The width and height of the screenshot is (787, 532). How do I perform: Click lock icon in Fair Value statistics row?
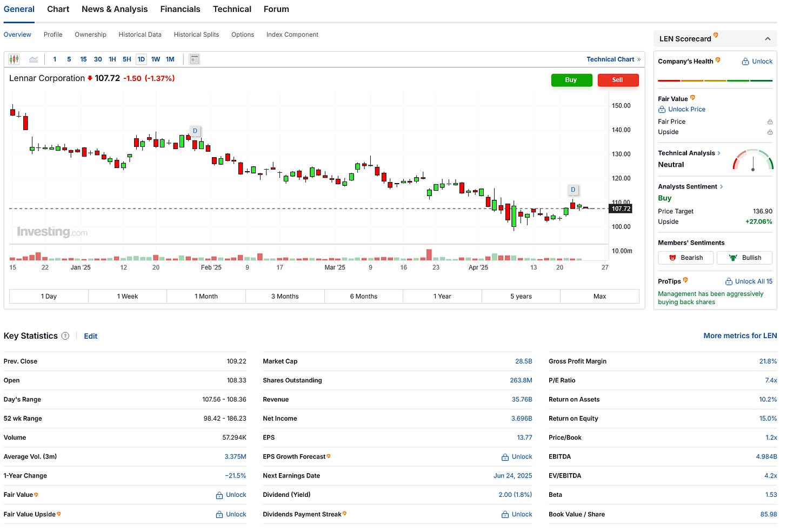pos(219,495)
